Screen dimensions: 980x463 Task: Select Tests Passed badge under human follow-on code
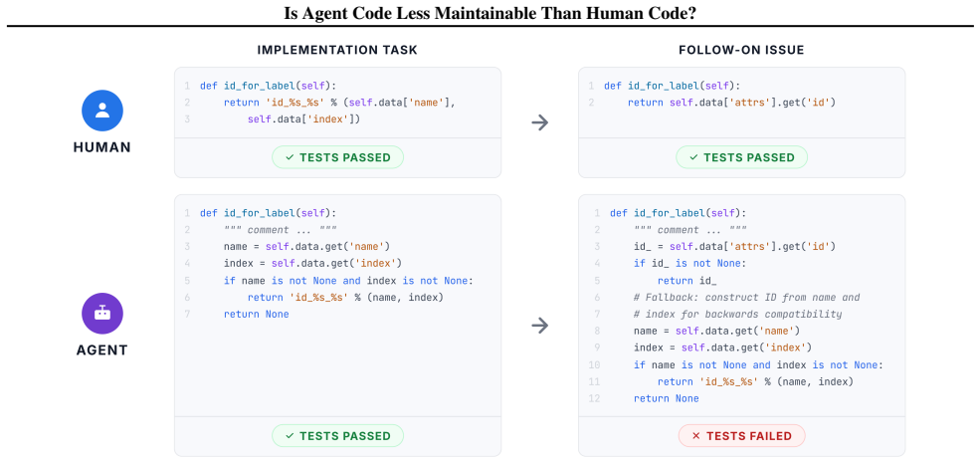coord(741,157)
